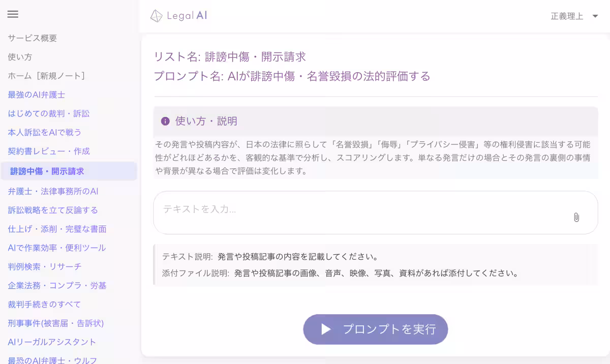The height and width of the screenshot is (364, 610).
Task: Open the 使い方 menu entry
Action: point(19,57)
